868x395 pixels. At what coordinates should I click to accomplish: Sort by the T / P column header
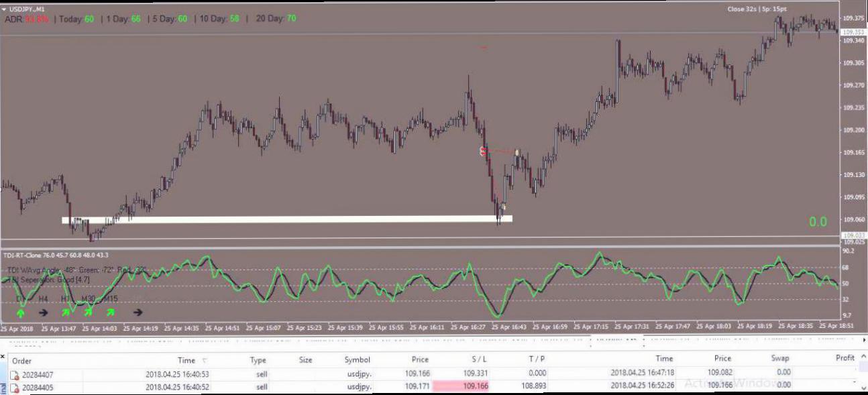coord(537,359)
